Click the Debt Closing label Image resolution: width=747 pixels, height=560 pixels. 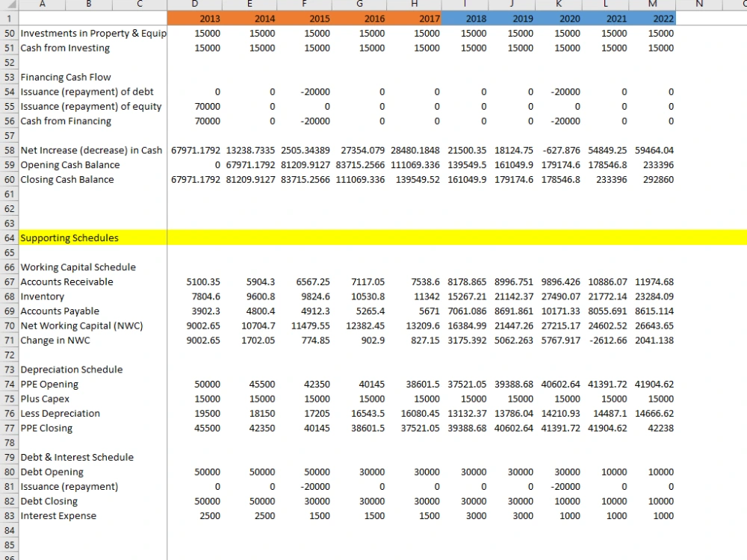(x=49, y=502)
